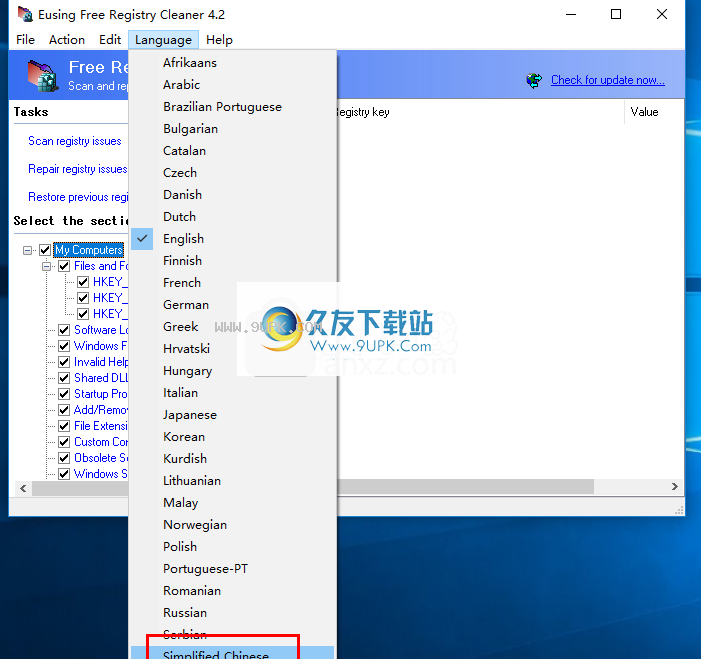Switch the interface to Catalan
Screen dimensions: 701x659
232,151
